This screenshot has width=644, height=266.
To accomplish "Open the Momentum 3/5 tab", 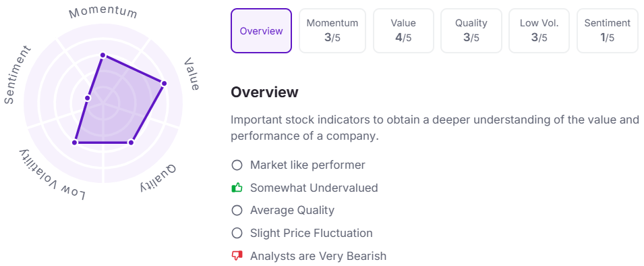I will click(x=332, y=31).
